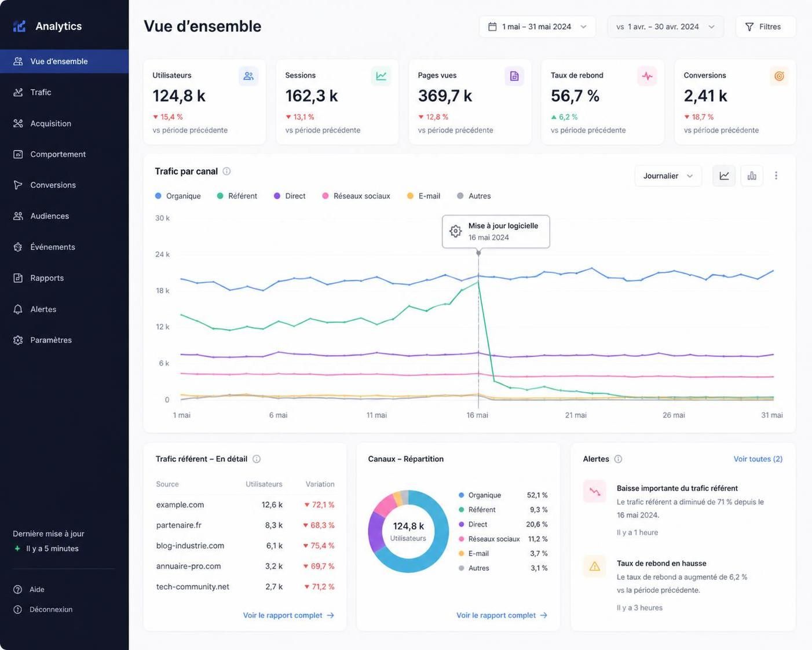Click info icon beside Trafic par canal
Viewport: 812px width, 650px height.
pyautogui.click(x=226, y=171)
